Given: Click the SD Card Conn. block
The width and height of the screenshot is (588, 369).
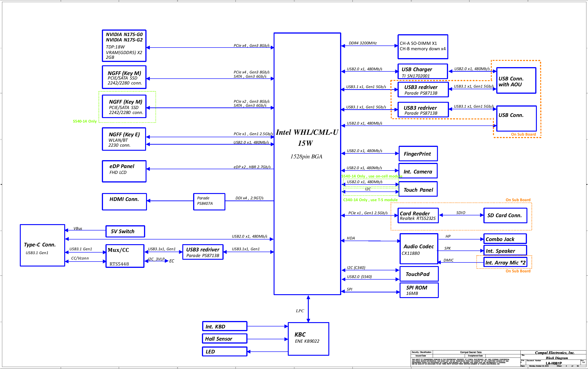Looking at the screenshot, I should pyautogui.click(x=505, y=216).
